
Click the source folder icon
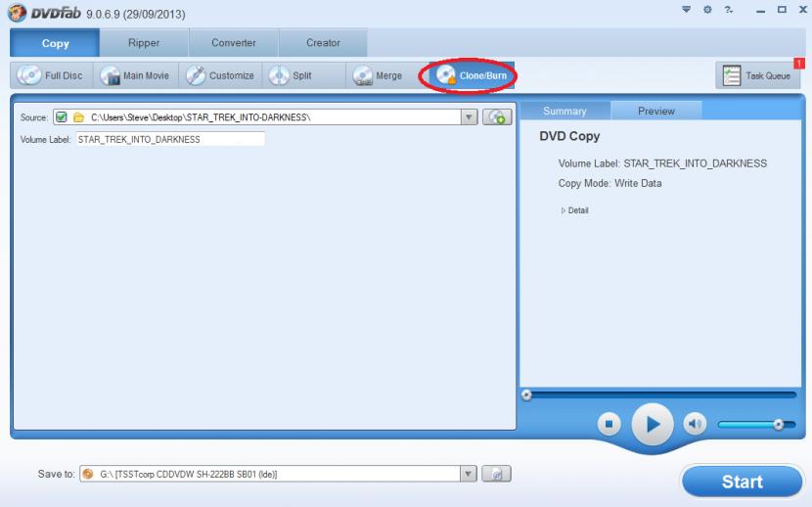click(78, 117)
